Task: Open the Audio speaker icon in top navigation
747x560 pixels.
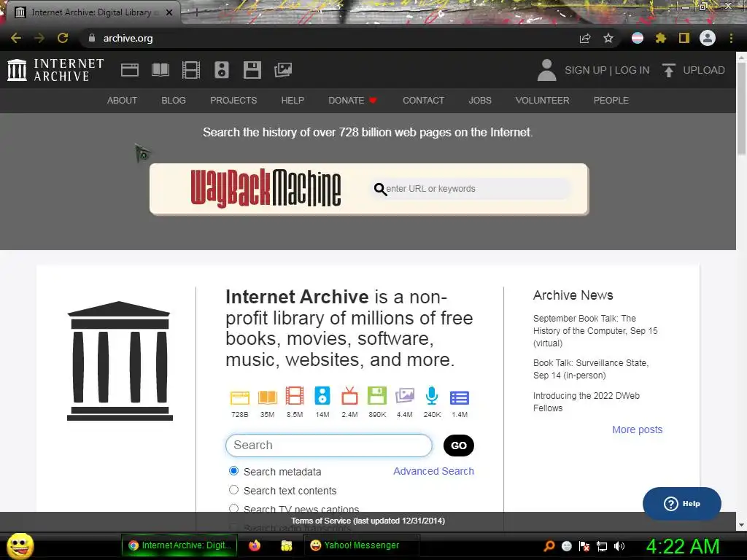Action: click(x=222, y=70)
